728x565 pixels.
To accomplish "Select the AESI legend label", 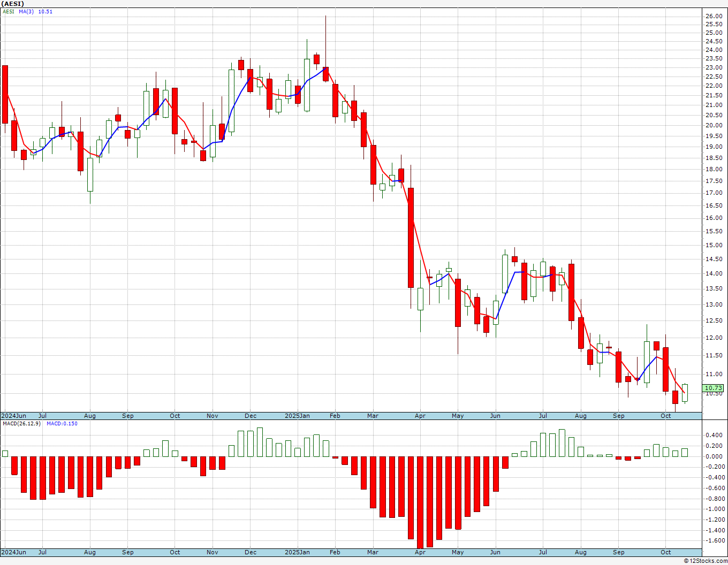I will pos(9,11).
